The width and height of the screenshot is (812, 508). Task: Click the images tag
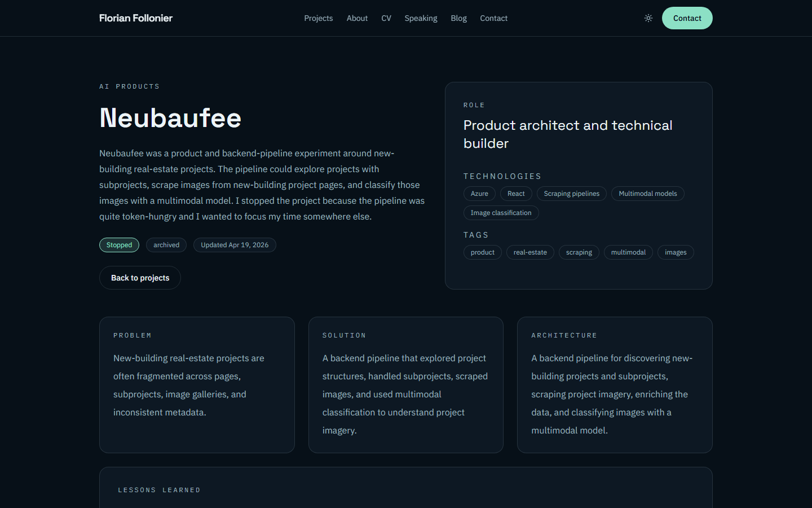(676, 252)
